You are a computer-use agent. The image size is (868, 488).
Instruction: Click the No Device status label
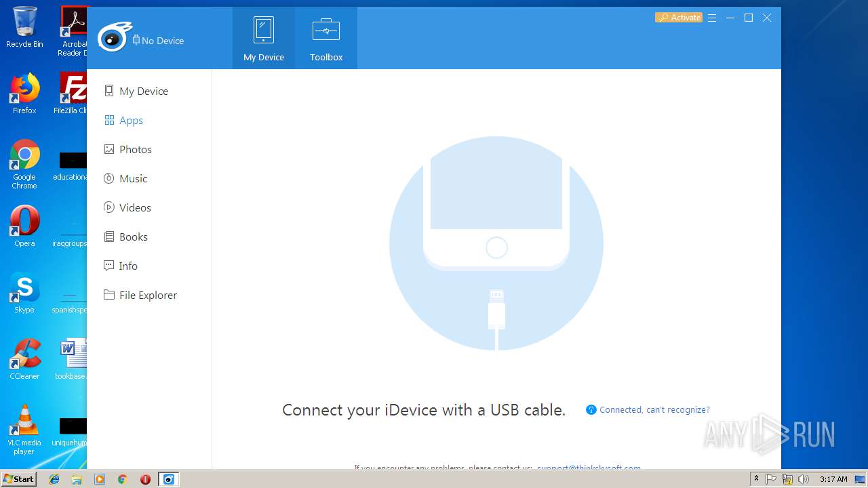tap(158, 41)
